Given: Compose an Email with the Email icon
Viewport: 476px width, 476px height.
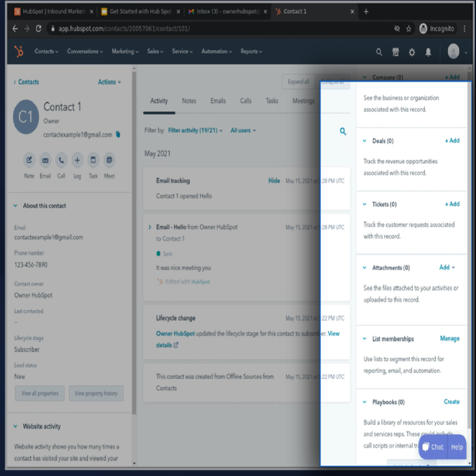Looking at the screenshot, I should (x=45, y=160).
